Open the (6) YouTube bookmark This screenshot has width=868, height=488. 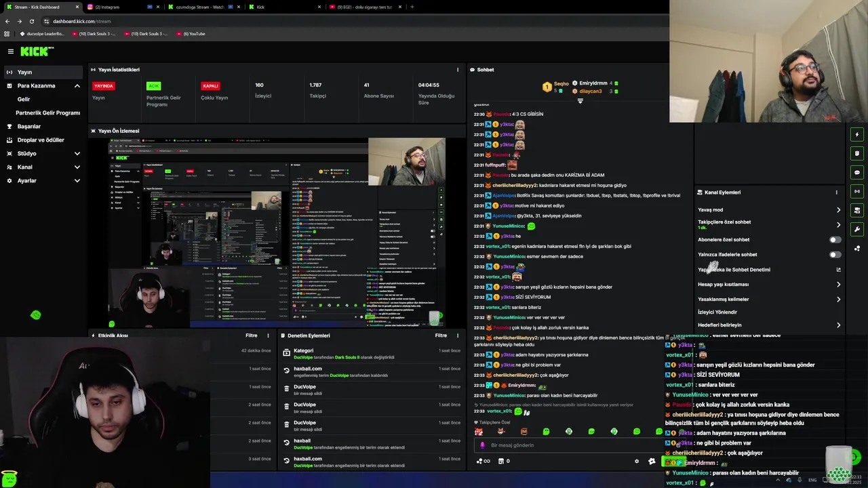click(191, 34)
